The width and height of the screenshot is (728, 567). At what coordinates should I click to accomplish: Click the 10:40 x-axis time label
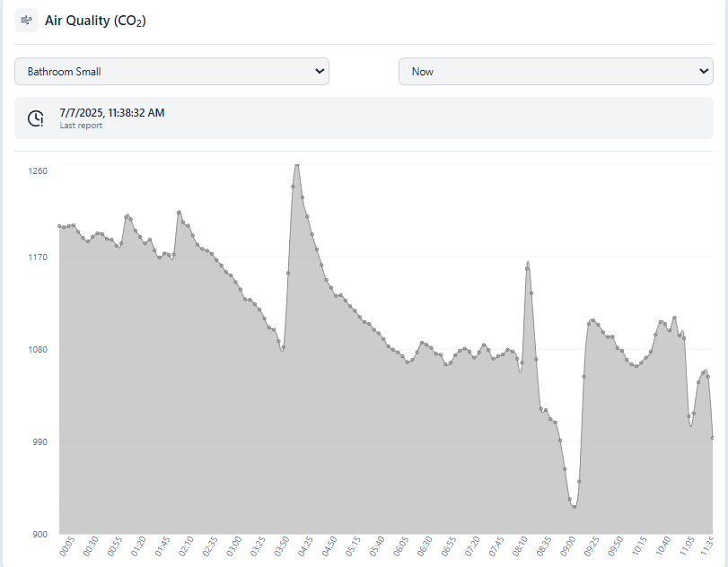click(x=663, y=545)
